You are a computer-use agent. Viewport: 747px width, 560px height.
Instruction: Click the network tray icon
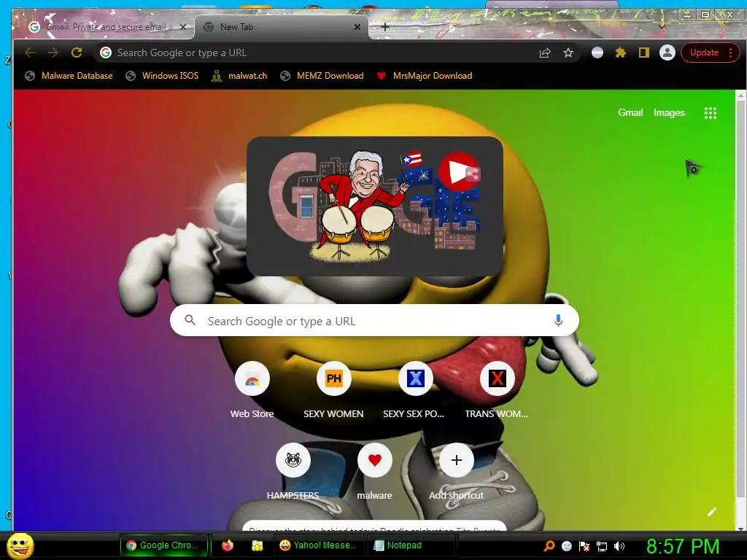(602, 546)
